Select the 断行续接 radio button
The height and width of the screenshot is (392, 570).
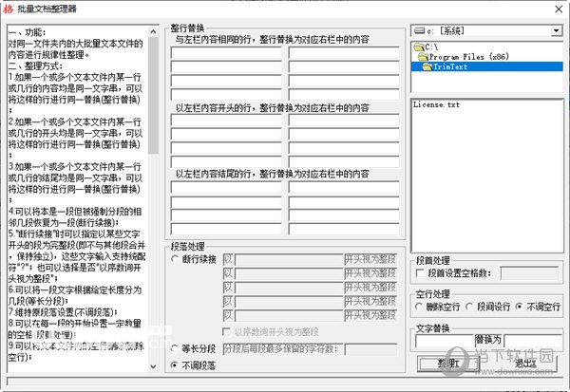pyautogui.click(x=175, y=259)
